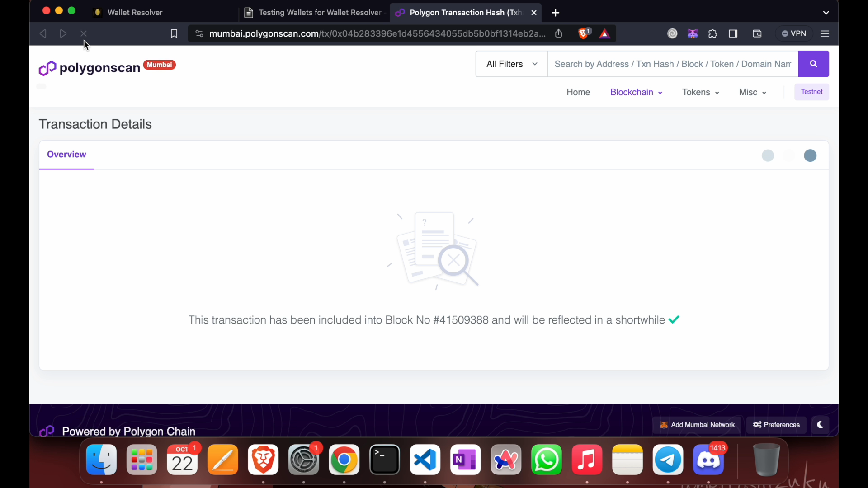Open Finder from the dock
Viewport: 868px width, 488px height.
pyautogui.click(x=101, y=460)
